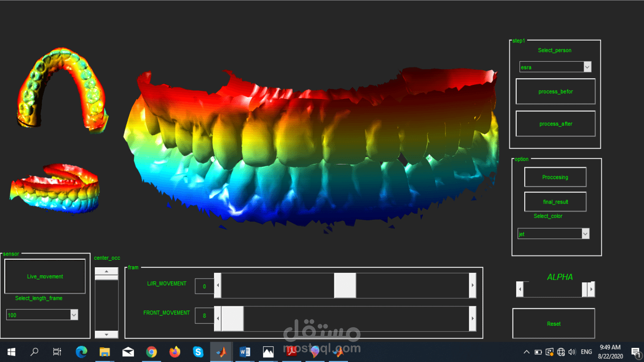Image resolution: width=644 pixels, height=362 pixels.
Task: Click the L//R_MOVEMENT value field showing 0
Action: coord(204,286)
